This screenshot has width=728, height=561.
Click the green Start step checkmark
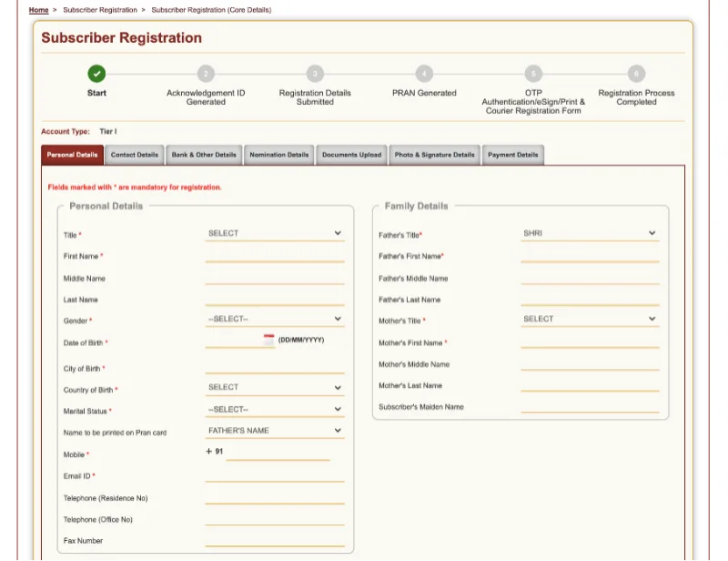coord(96,74)
